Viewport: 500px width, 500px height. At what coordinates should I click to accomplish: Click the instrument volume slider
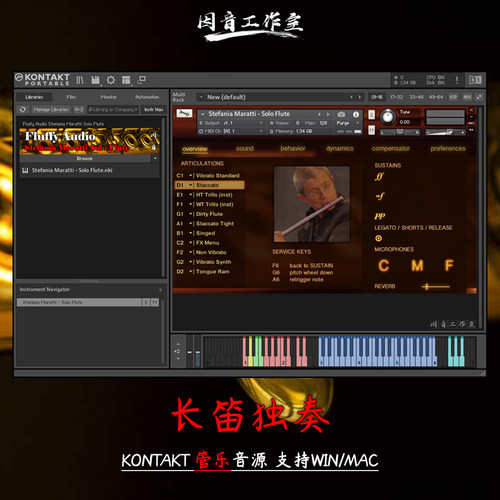(445, 132)
